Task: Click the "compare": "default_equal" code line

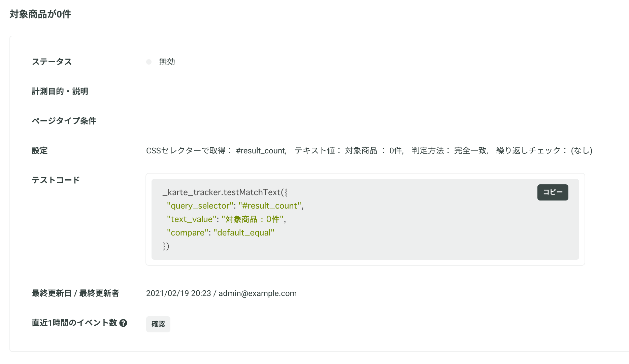Action: 221,233
